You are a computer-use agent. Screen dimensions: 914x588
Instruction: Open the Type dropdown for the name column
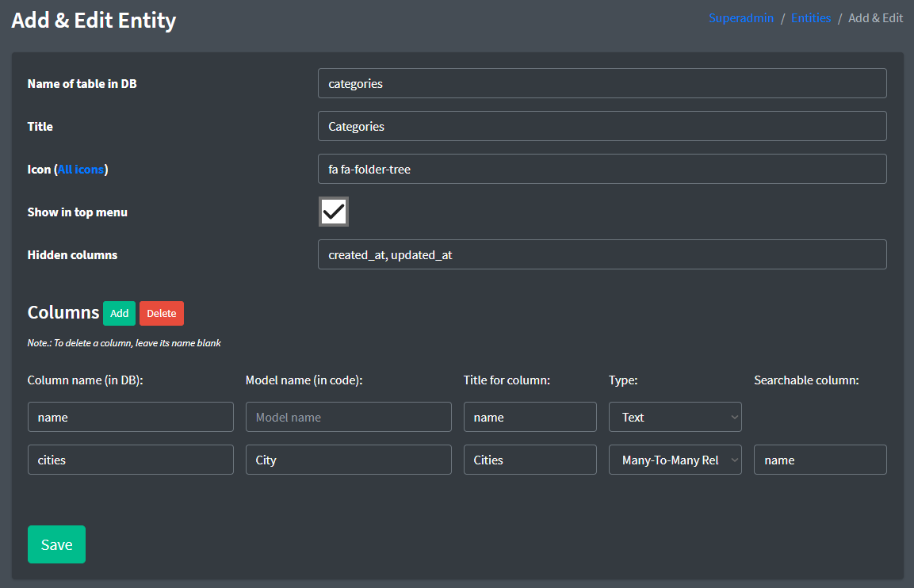675,417
